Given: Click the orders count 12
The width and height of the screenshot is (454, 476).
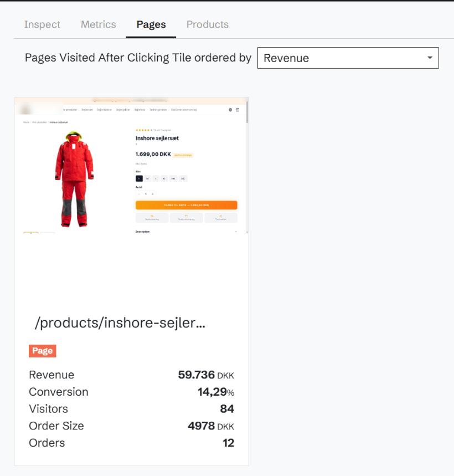Looking at the screenshot, I should (228, 443).
